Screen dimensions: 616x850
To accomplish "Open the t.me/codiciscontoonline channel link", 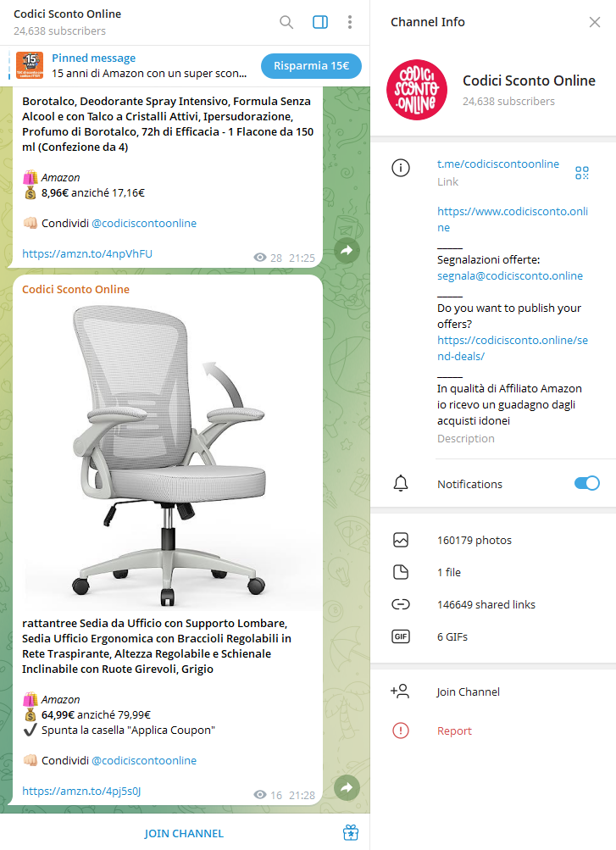I will click(498, 164).
